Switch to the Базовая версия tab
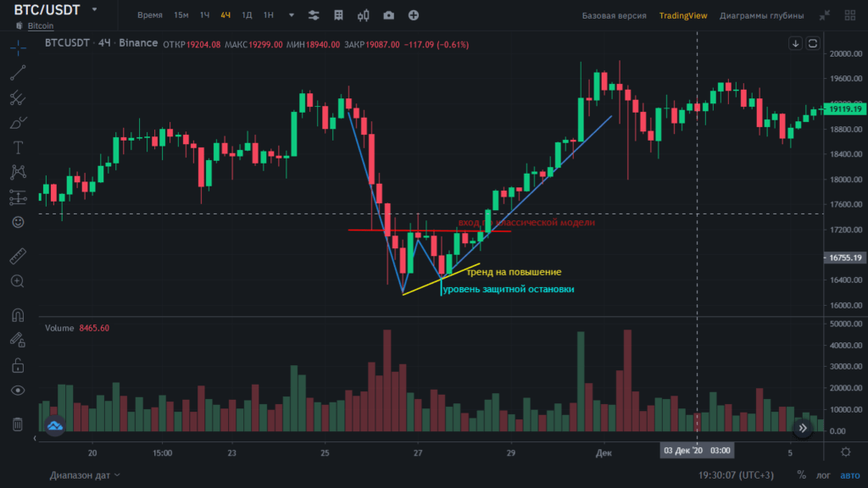 614,15
